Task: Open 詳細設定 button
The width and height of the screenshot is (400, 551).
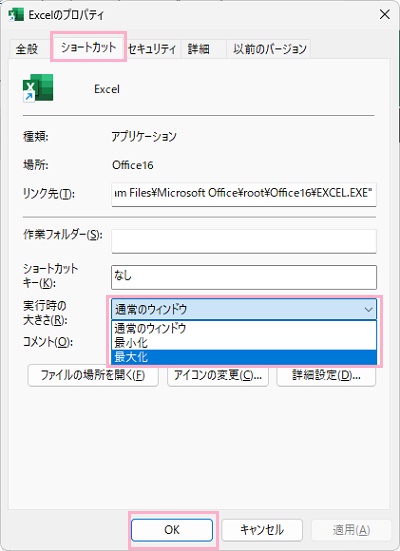Action: tap(326, 375)
